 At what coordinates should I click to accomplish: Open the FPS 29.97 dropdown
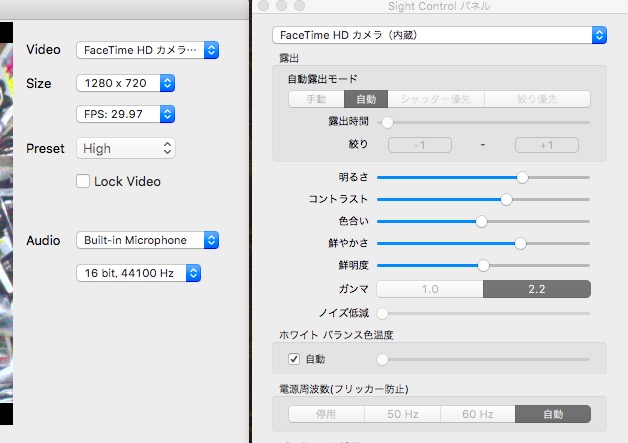click(x=126, y=112)
